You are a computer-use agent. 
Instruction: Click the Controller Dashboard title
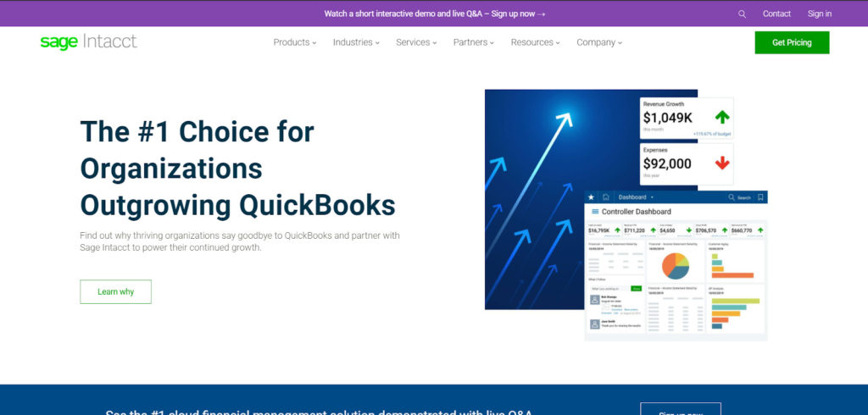pyautogui.click(x=636, y=212)
